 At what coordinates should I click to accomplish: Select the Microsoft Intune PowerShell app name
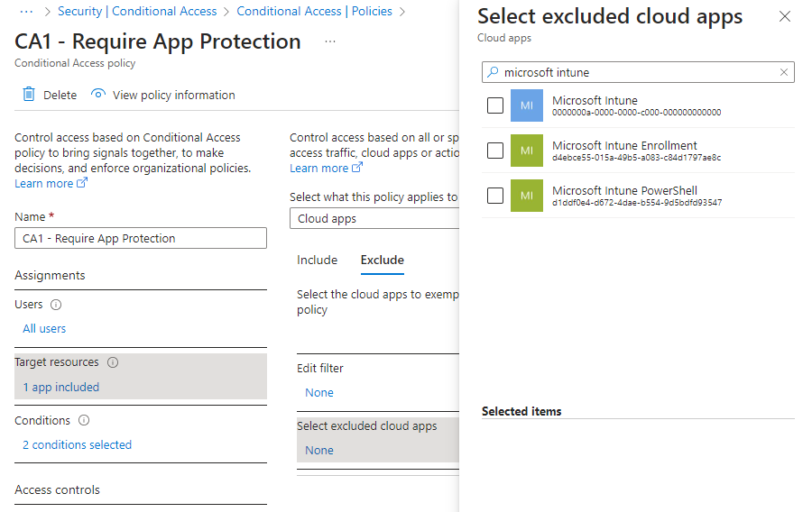pos(624,190)
